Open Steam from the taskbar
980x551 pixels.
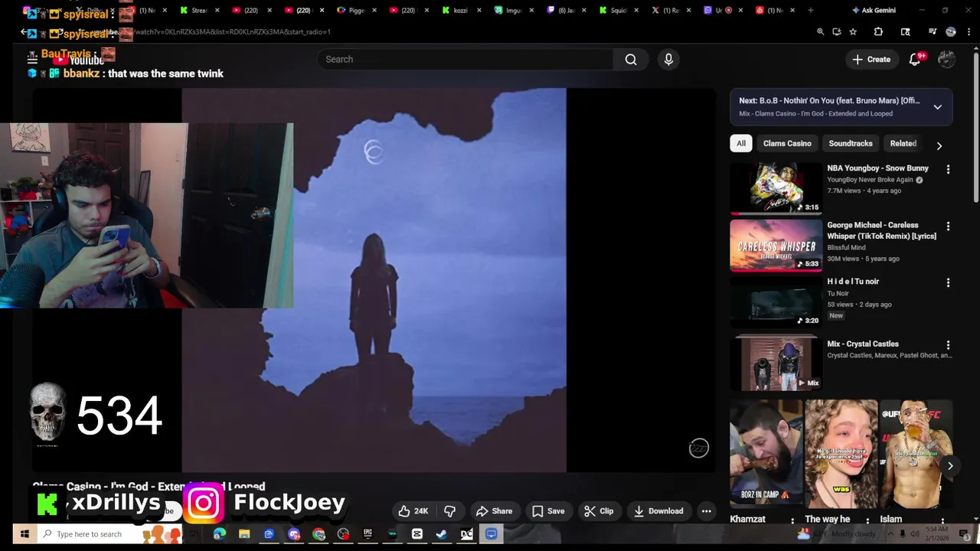pos(442,534)
